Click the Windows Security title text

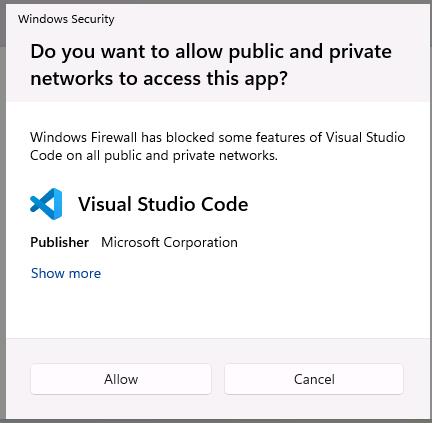click(x=66, y=19)
